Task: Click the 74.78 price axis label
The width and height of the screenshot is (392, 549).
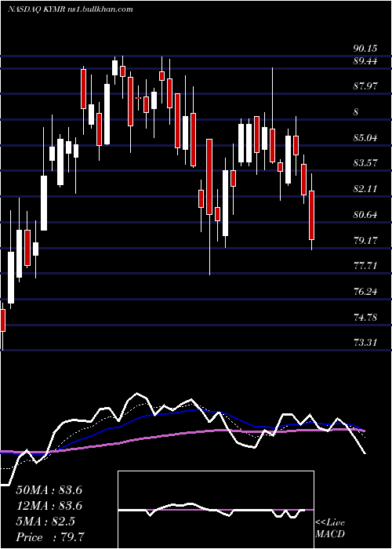Action: click(365, 318)
